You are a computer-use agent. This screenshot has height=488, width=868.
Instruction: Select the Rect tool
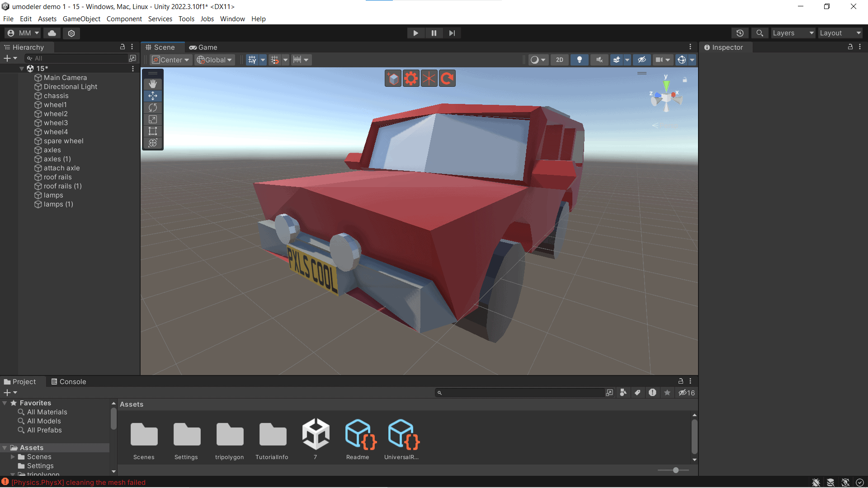click(153, 131)
